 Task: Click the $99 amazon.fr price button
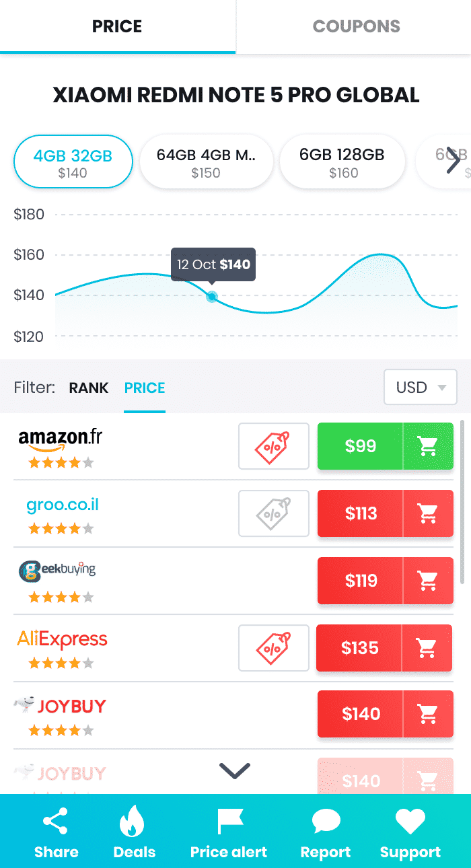coord(361,446)
